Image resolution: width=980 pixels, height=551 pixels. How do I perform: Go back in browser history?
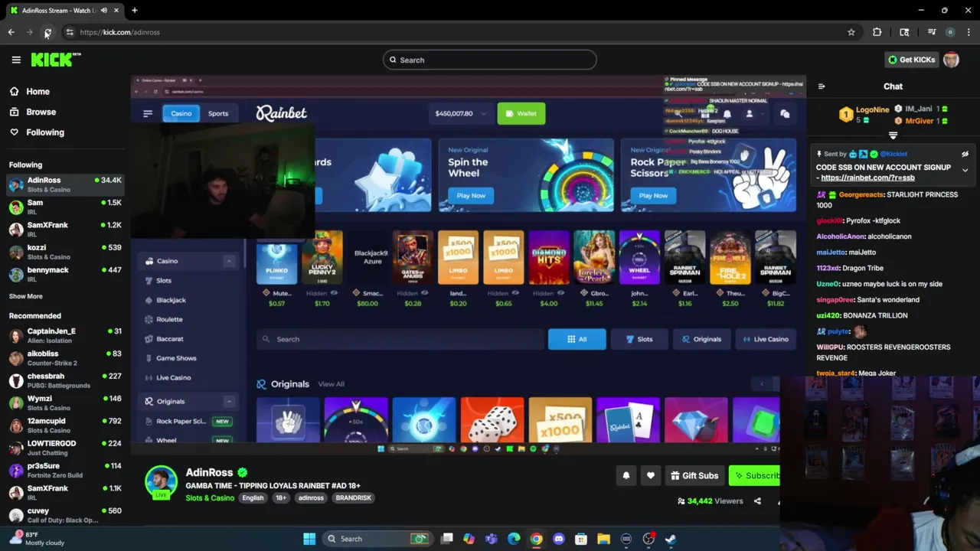click(x=11, y=32)
